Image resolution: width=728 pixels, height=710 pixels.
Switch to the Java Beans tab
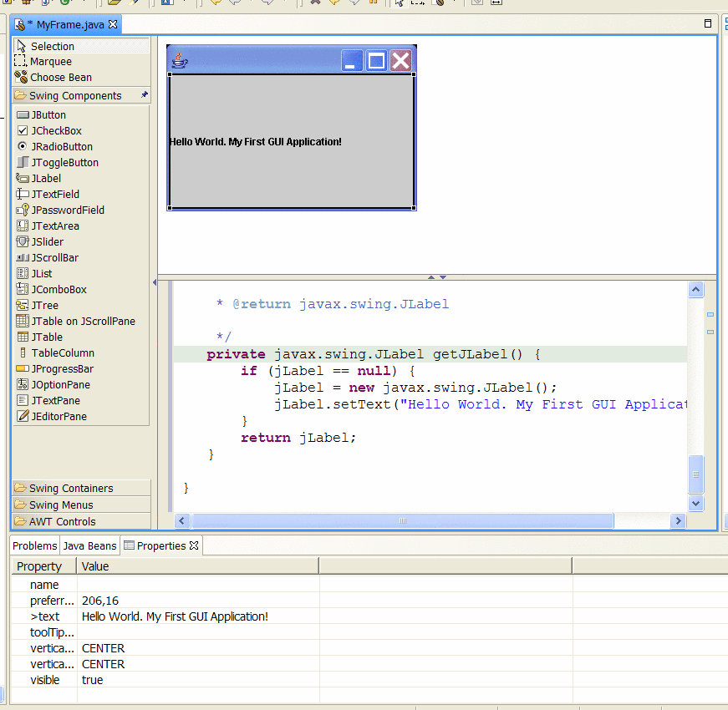89,546
